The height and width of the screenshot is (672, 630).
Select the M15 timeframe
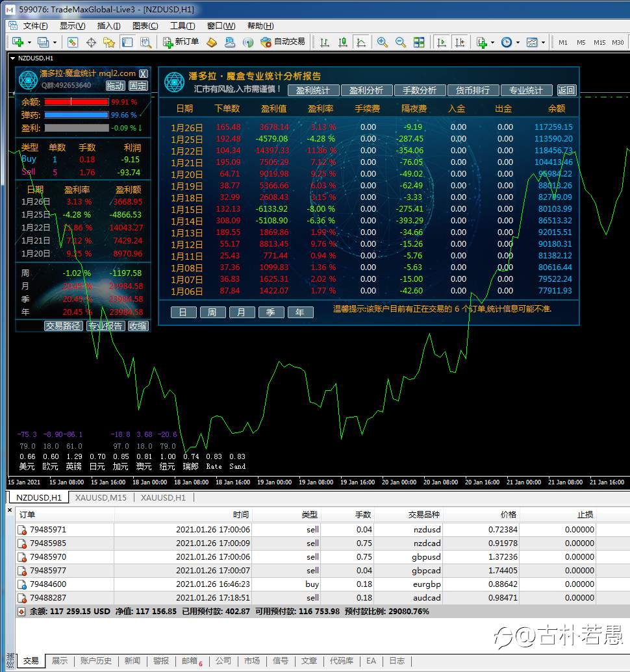coord(599,42)
